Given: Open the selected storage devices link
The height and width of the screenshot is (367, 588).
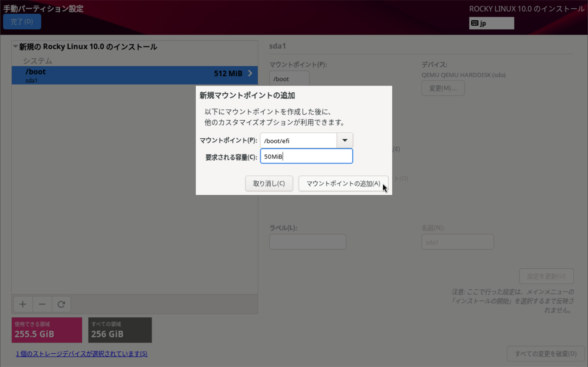Looking at the screenshot, I should [81, 354].
